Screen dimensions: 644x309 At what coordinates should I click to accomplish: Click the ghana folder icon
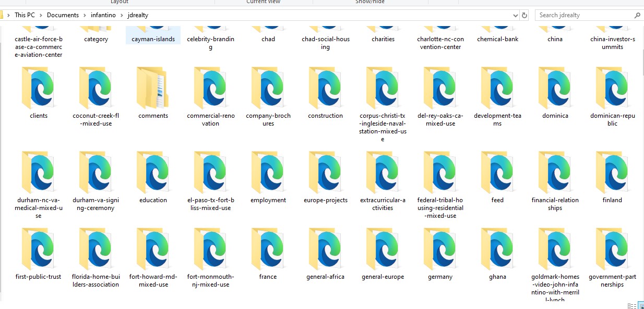coord(497,249)
